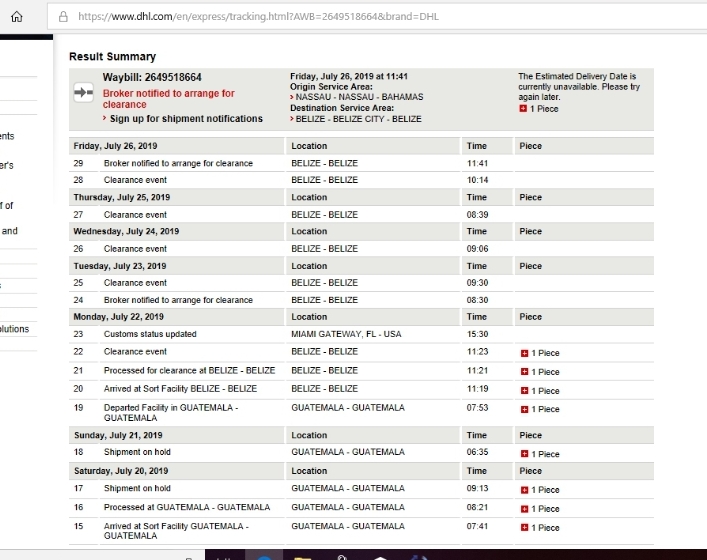Click time 08:39 on event 27 row
This screenshot has width=707, height=560.
(x=477, y=215)
